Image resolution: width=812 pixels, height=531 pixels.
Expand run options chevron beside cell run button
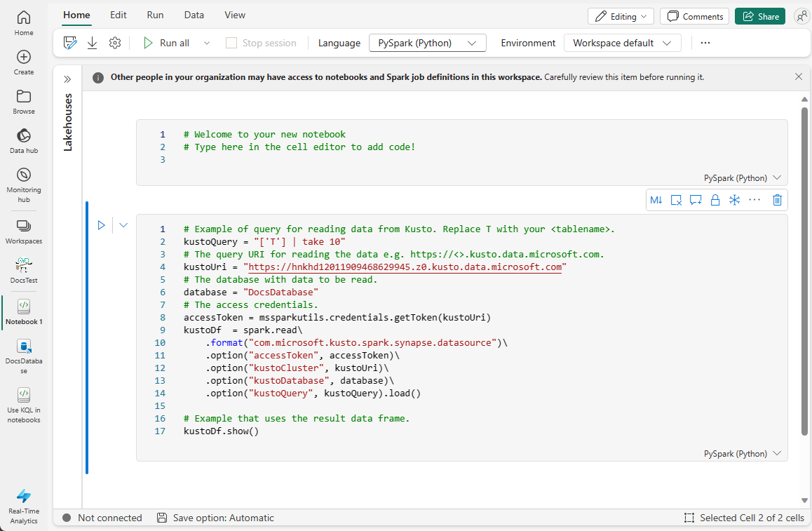pyautogui.click(x=123, y=225)
